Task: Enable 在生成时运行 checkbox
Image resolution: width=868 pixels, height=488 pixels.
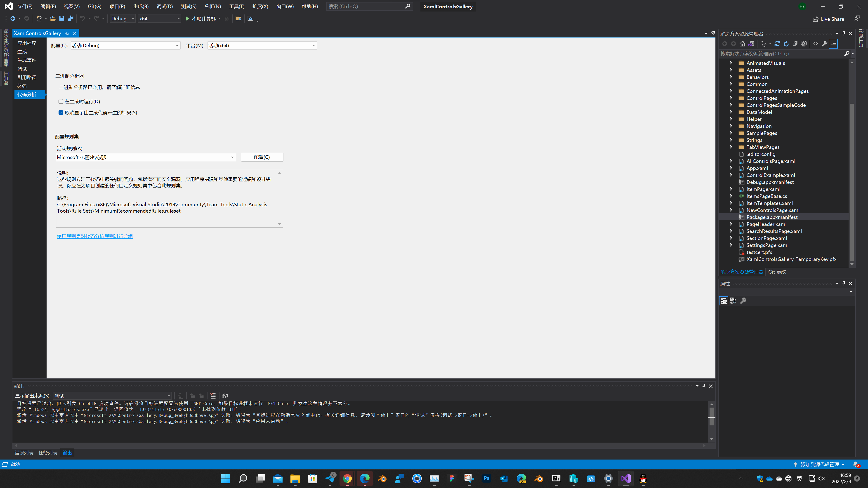Action: pyautogui.click(x=61, y=101)
